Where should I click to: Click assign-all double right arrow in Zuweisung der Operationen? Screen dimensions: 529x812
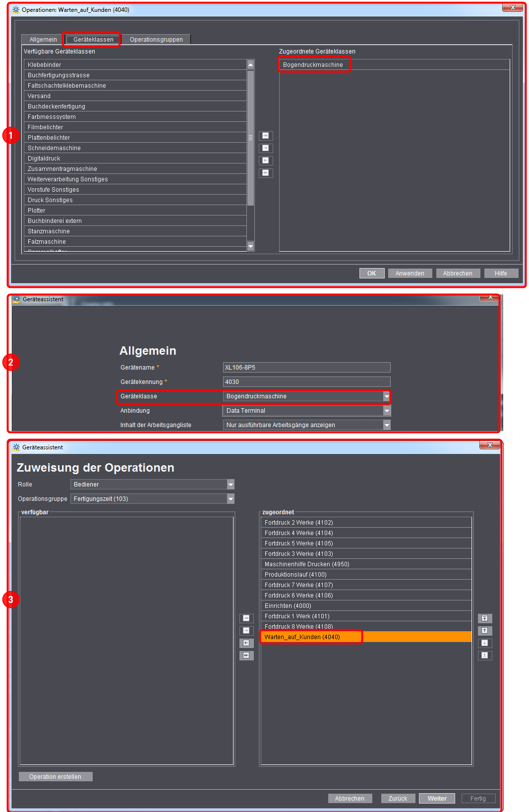click(246, 618)
